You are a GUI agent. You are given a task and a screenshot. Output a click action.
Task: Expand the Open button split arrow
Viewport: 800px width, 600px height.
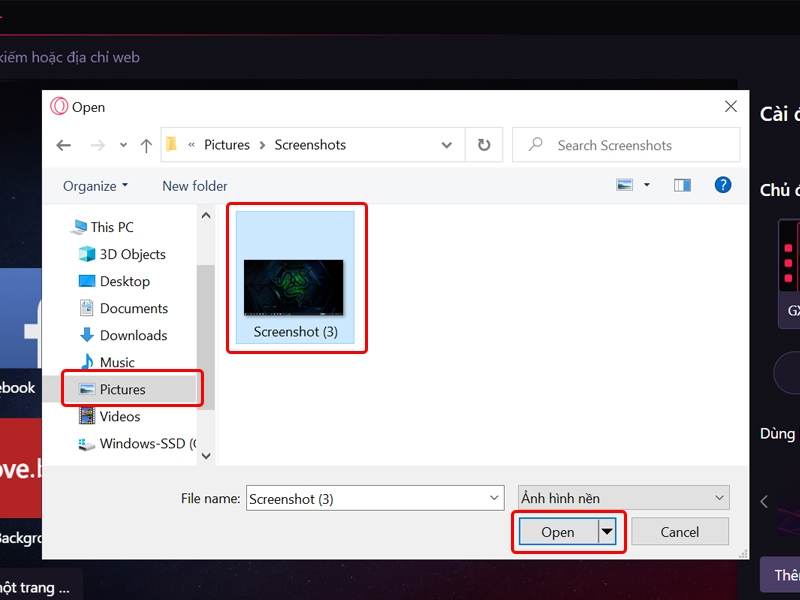point(607,532)
